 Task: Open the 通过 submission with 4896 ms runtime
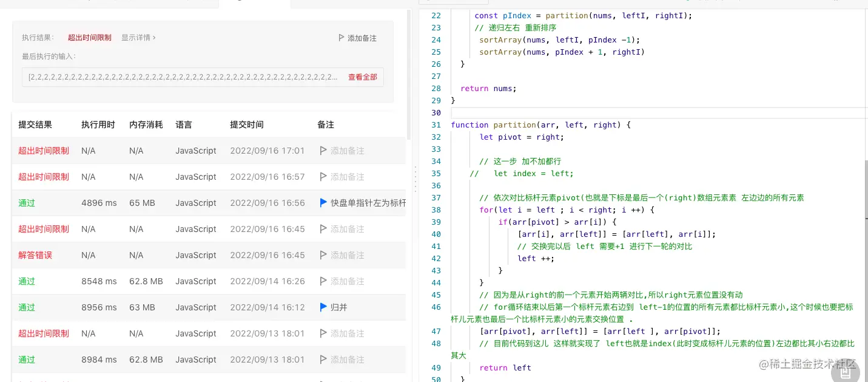27,203
